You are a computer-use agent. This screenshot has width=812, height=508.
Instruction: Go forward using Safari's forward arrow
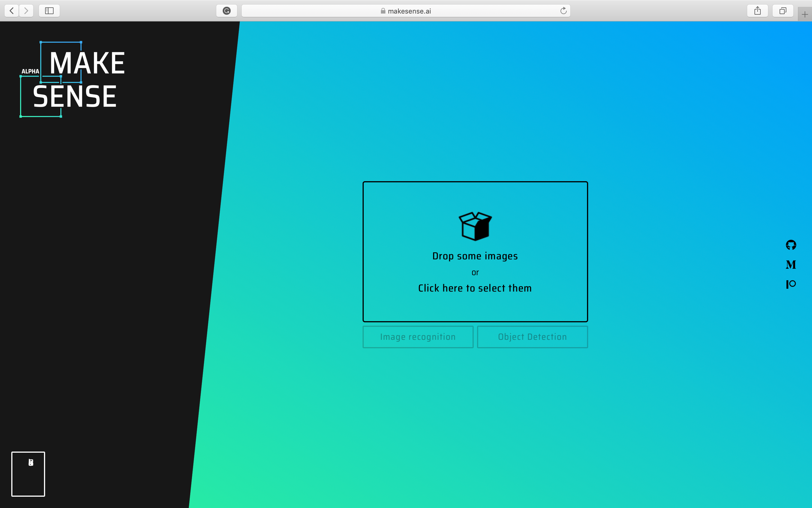coord(26,11)
